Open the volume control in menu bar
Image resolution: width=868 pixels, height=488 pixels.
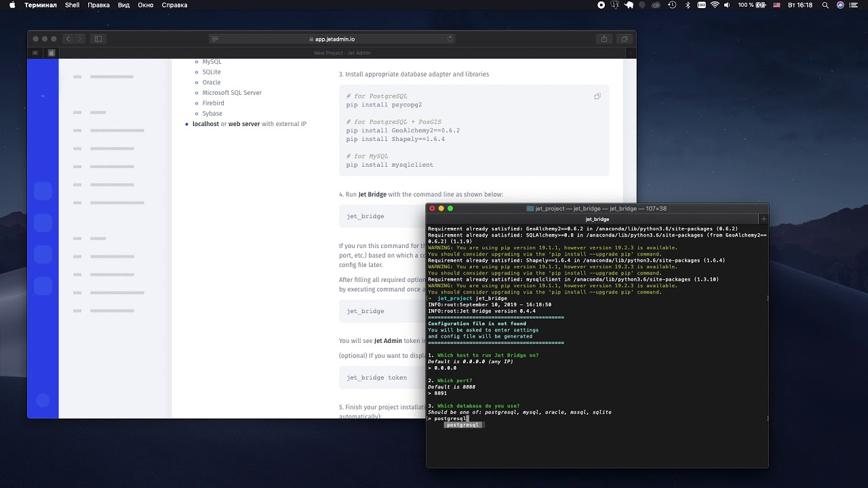pos(727,5)
